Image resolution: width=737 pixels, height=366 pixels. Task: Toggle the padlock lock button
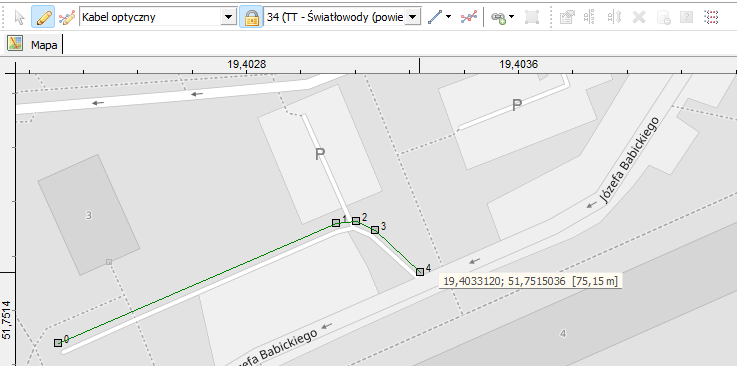(251, 17)
